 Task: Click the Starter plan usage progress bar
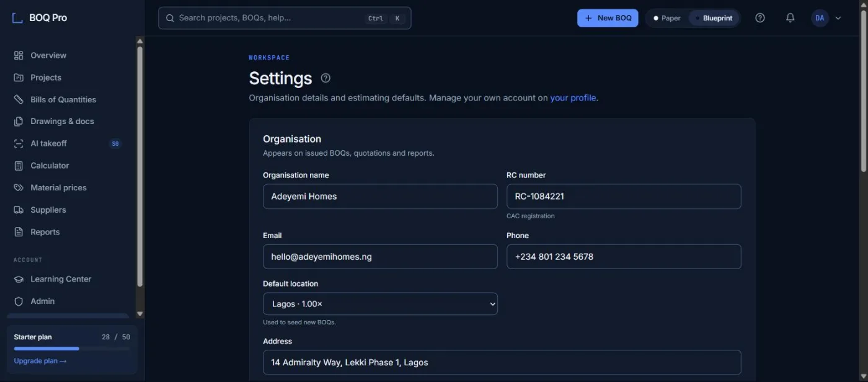point(72,349)
